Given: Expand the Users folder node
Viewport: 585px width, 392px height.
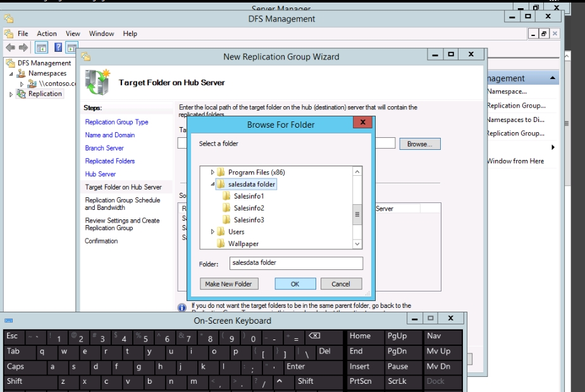Looking at the screenshot, I should (213, 232).
